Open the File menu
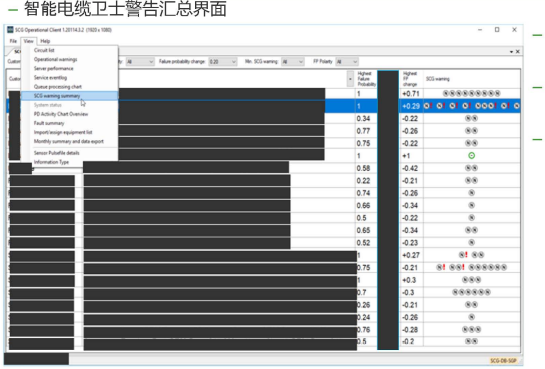Viewport: 545px width, 369px height. tap(13, 41)
